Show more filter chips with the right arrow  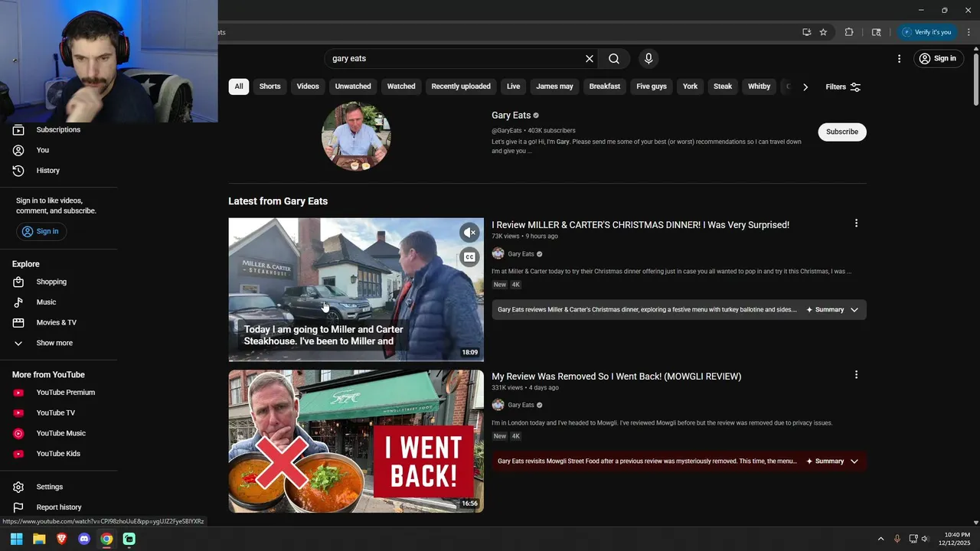click(805, 87)
